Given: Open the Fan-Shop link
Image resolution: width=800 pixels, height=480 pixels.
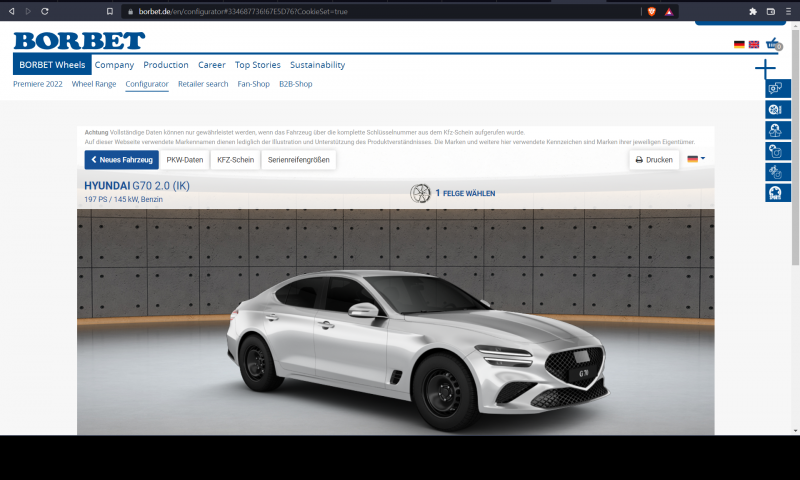Looking at the screenshot, I should click(254, 84).
